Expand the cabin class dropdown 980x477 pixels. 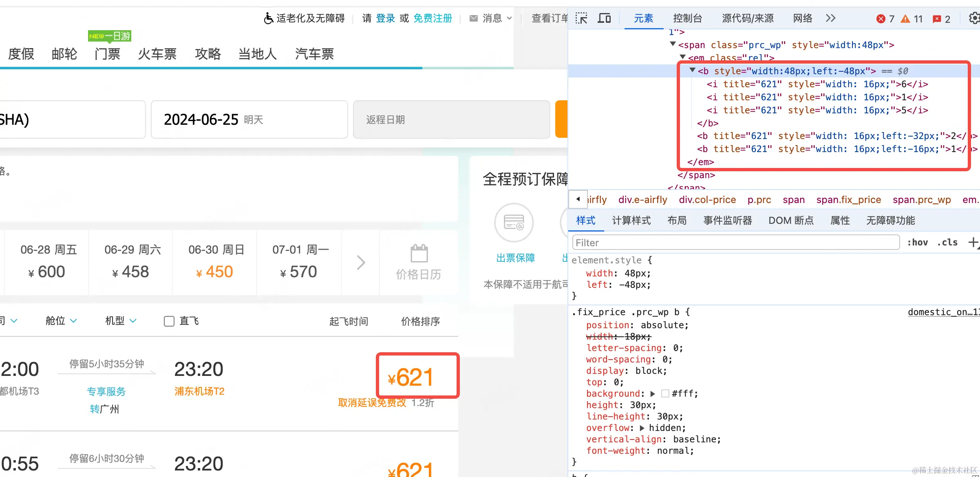[61, 321]
